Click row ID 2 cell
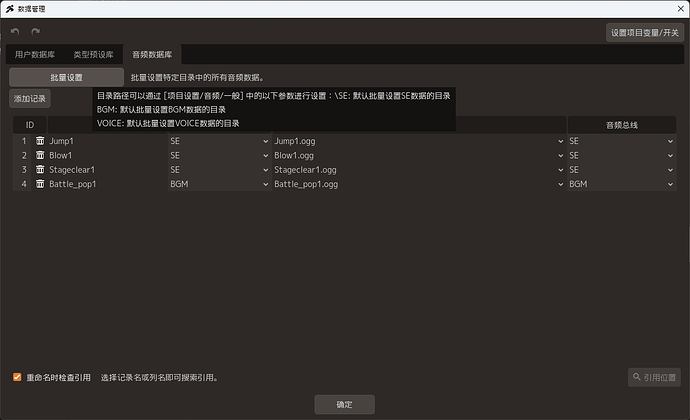Screen dimensions: 690x420 tap(24, 155)
